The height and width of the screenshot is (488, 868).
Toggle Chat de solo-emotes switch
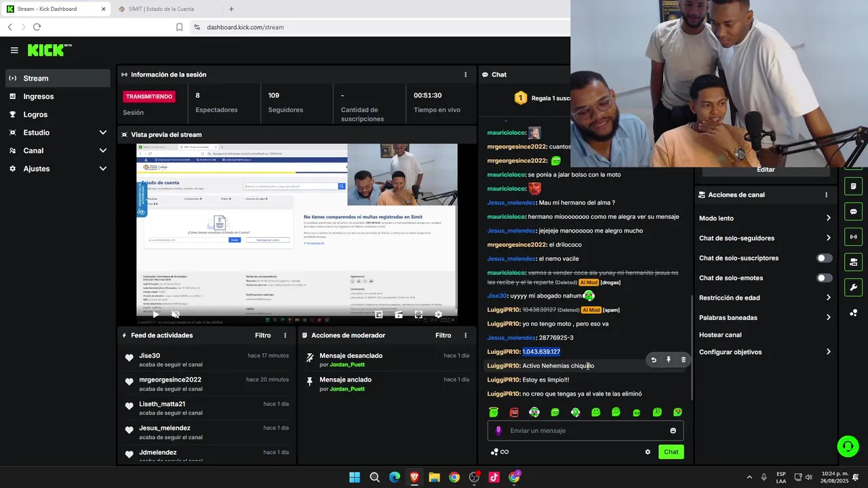point(824,278)
